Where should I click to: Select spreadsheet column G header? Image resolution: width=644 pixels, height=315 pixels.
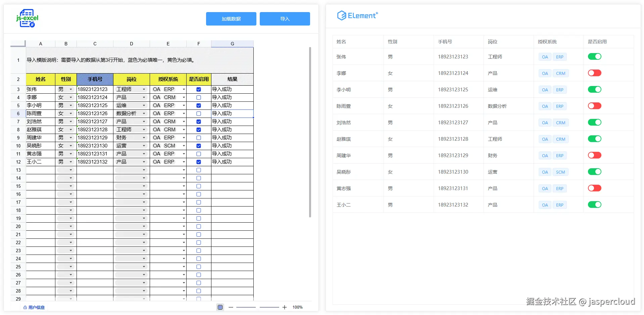point(232,44)
